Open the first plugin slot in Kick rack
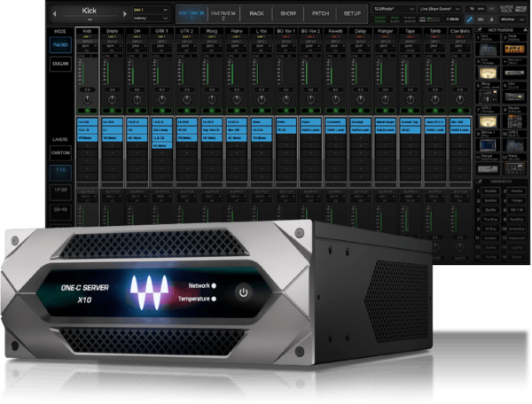The image size is (532, 404). (87, 121)
